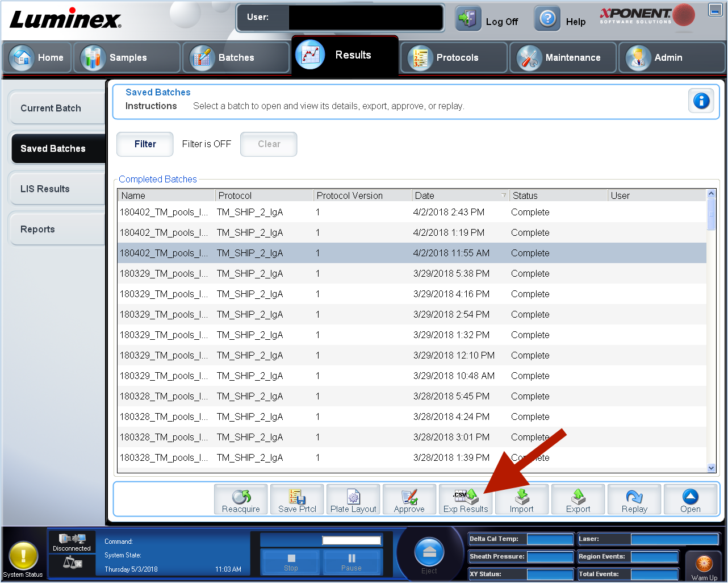The width and height of the screenshot is (728, 583).
Task: Toggle filtering with the Filter button
Action: (144, 144)
